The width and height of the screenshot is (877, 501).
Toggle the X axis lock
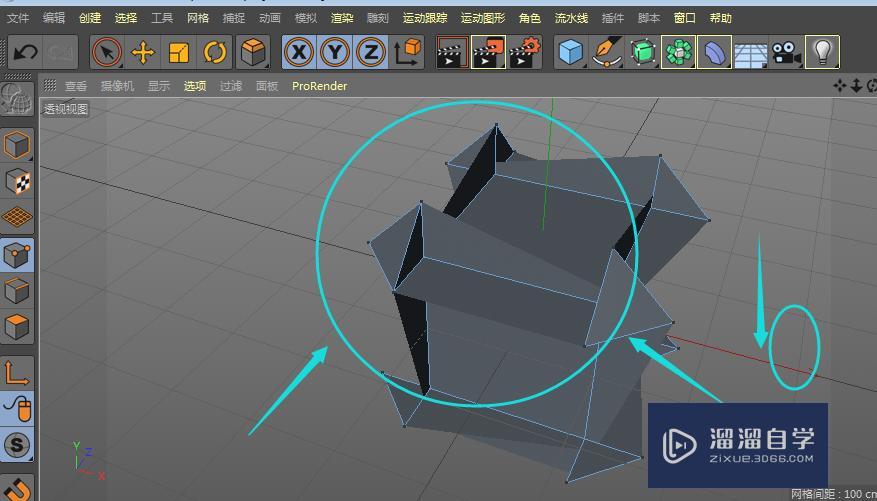[x=299, y=53]
